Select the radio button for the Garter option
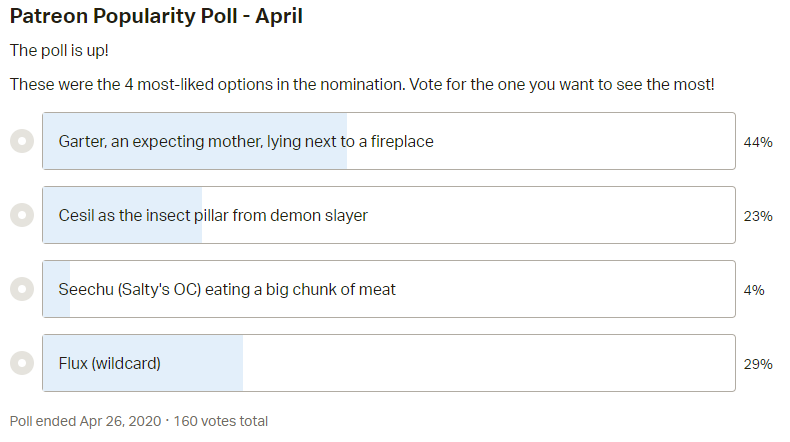The height and width of the screenshot is (442, 790). (x=21, y=141)
